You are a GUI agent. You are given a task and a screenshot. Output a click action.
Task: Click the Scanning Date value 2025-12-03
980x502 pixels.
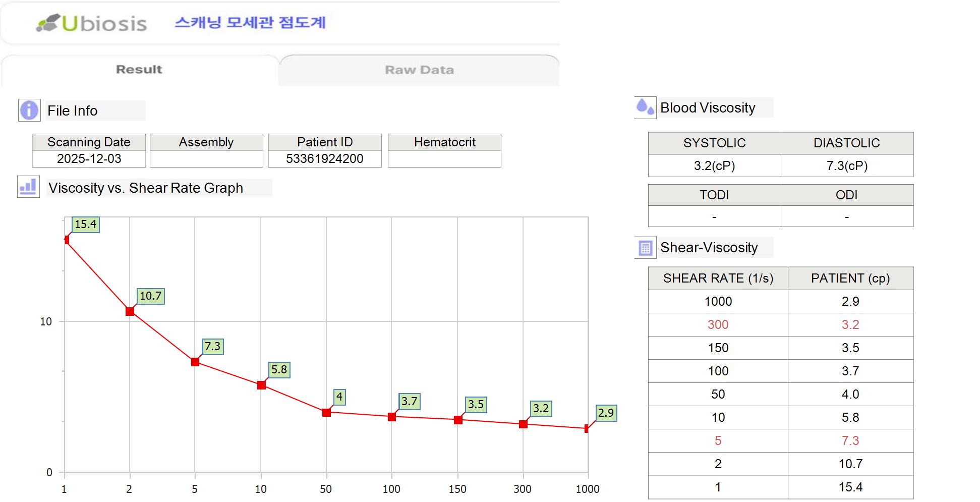[89, 159]
